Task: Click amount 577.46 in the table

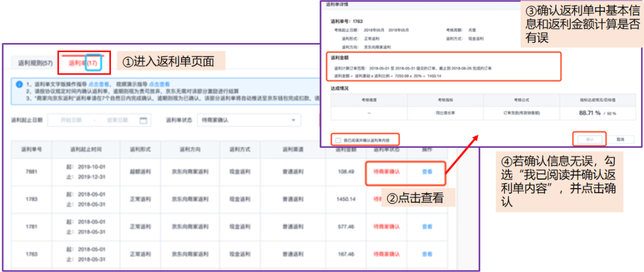Action: click(x=346, y=227)
